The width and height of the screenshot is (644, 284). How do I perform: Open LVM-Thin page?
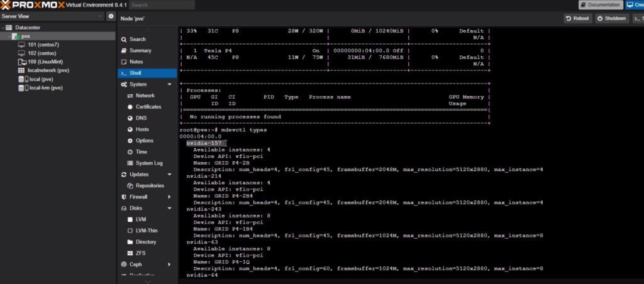(147, 231)
